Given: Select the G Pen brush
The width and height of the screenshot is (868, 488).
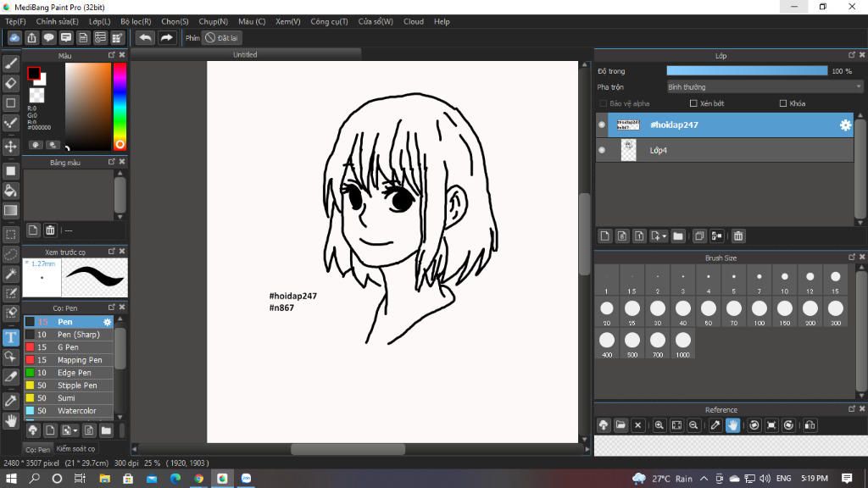Looking at the screenshot, I should pyautogui.click(x=69, y=347).
